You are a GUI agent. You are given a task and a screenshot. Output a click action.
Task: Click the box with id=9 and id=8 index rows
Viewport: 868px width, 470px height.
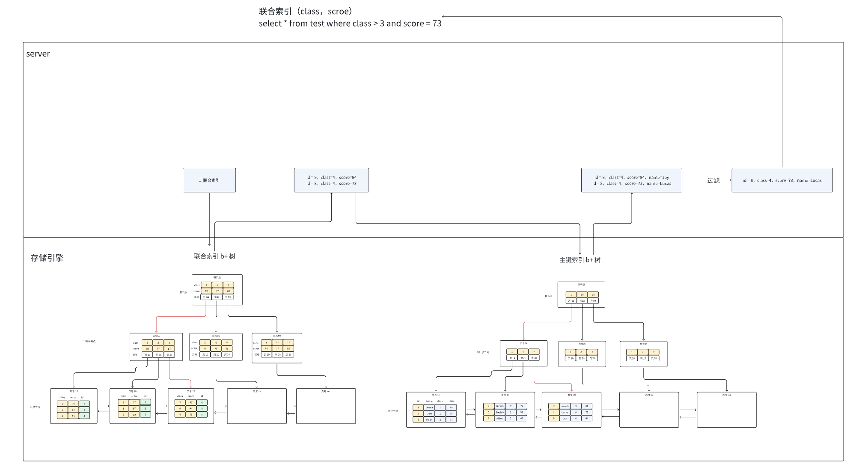331,180
